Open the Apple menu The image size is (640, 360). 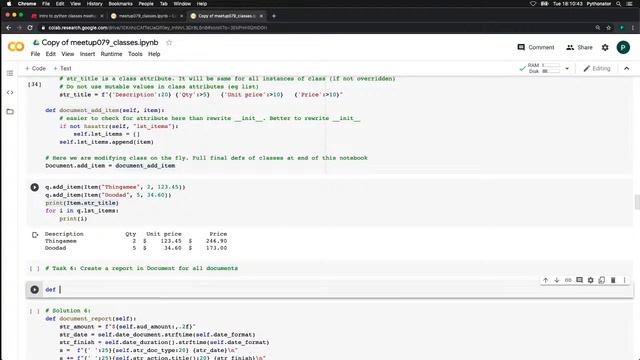[9, 4]
